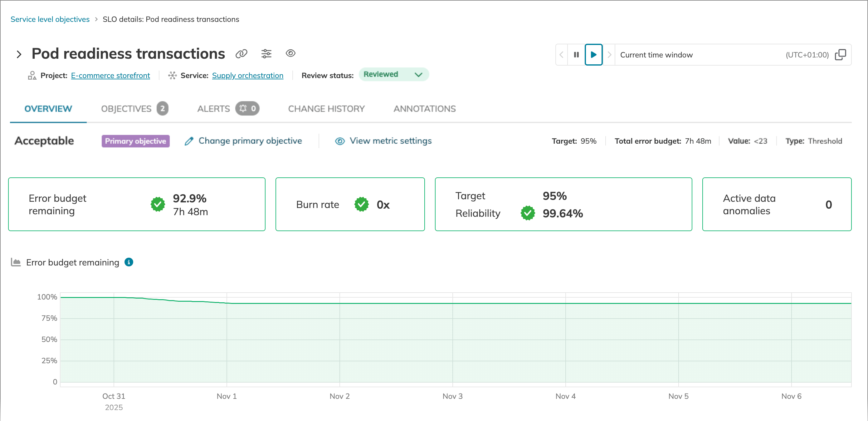Expand the Pod readiness transactions header chevron
The width and height of the screenshot is (868, 421).
pyautogui.click(x=19, y=54)
